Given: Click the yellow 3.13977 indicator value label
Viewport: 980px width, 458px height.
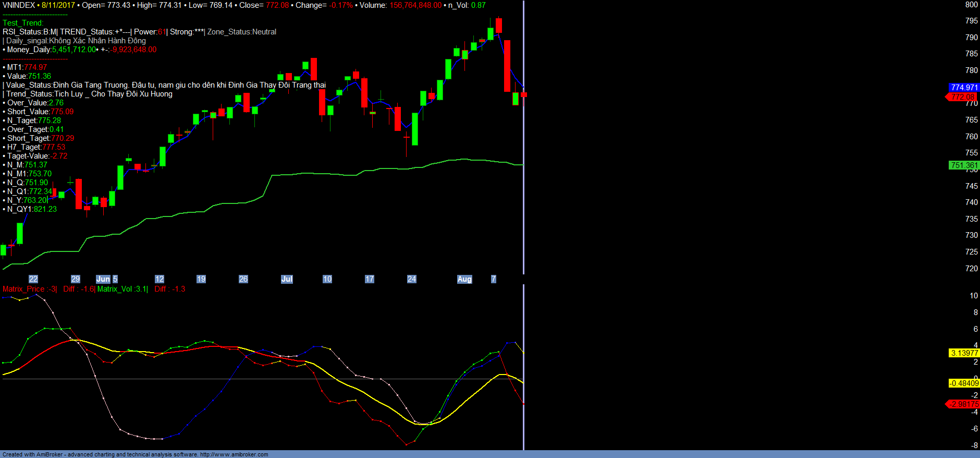Looking at the screenshot, I should pyautogui.click(x=964, y=353).
